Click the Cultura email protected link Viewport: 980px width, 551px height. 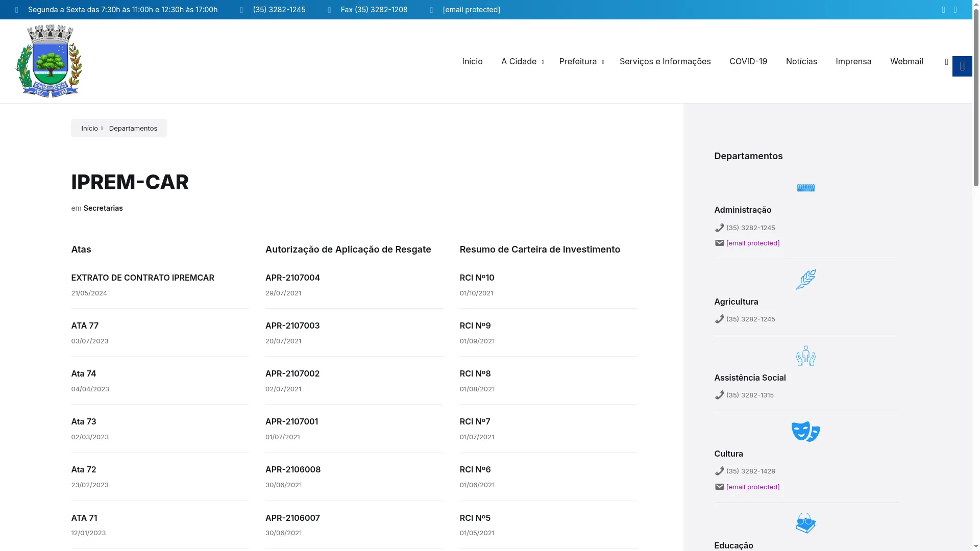point(752,487)
